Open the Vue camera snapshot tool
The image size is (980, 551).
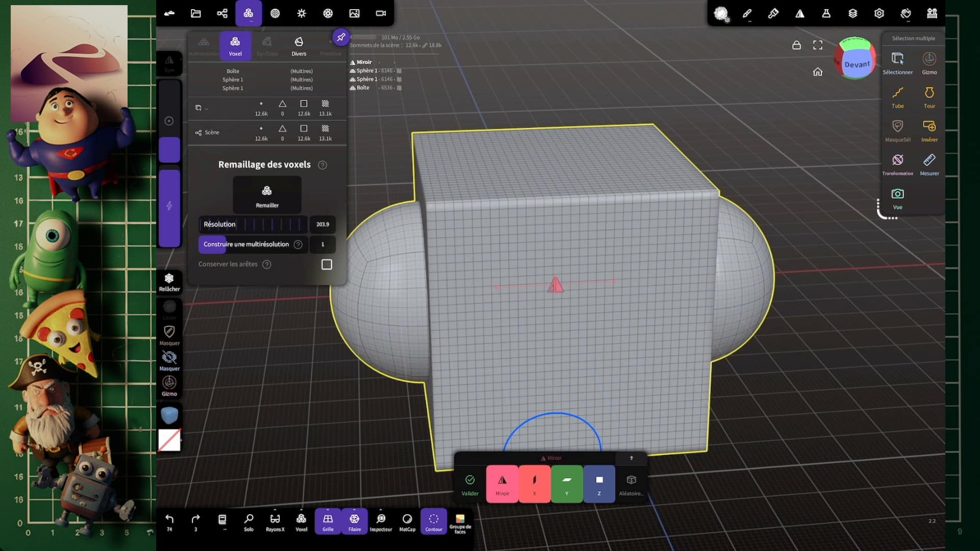tap(897, 198)
